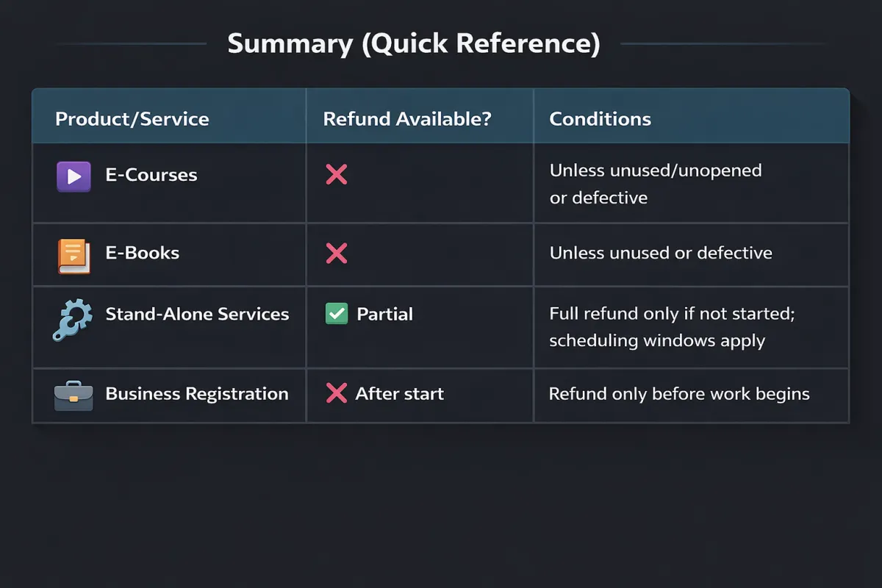882x588 pixels.
Task: Click the E-Books row label
Action: [x=143, y=253]
